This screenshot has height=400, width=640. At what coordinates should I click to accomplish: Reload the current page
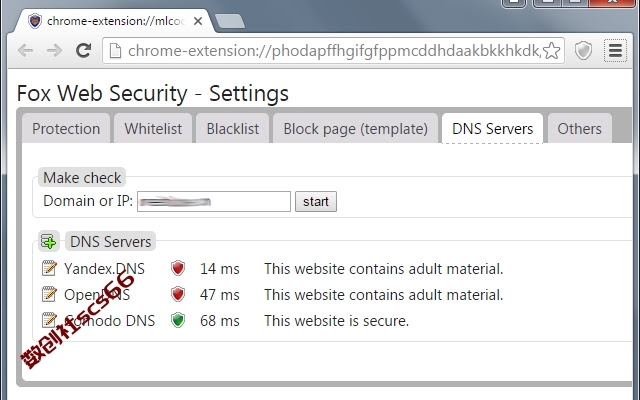point(84,51)
